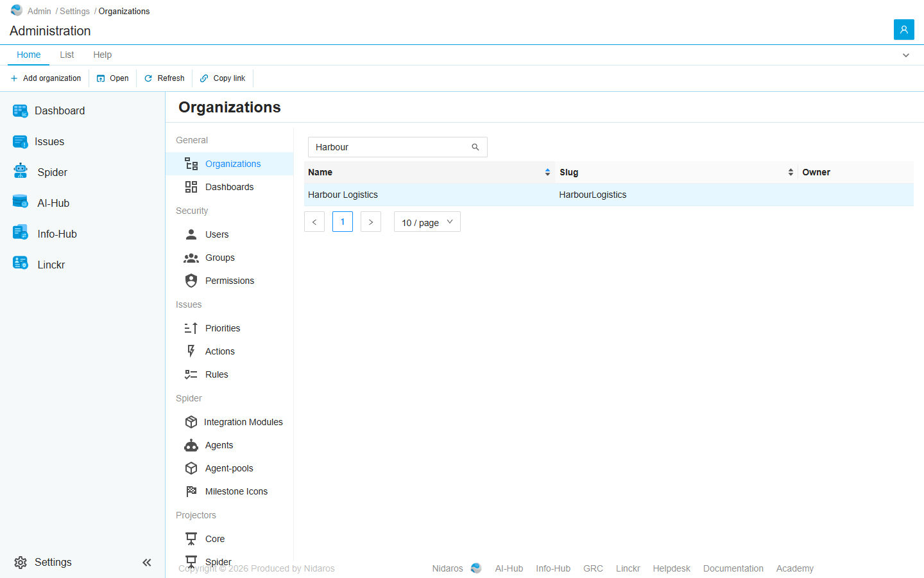Click the Harbour search input field
924x578 pixels.
tap(398, 147)
